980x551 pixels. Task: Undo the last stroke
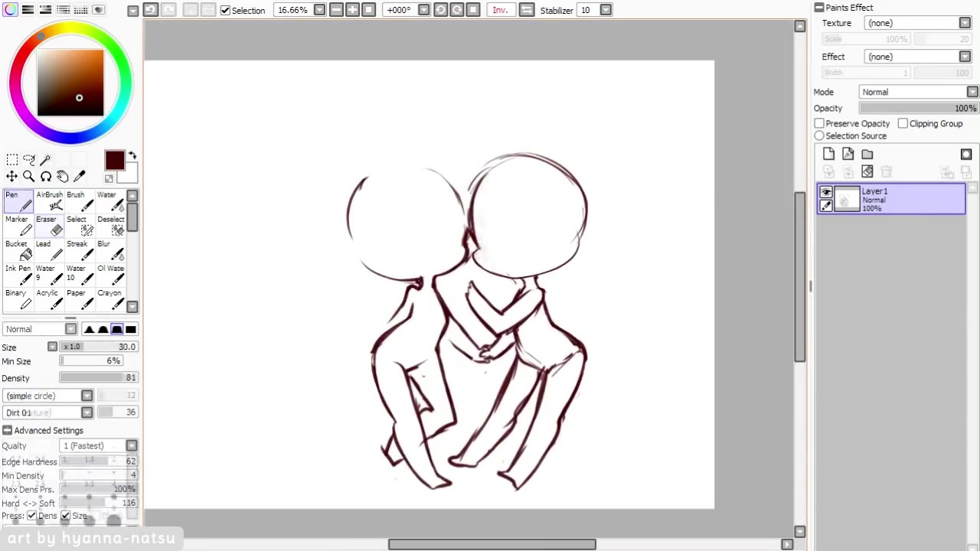coord(151,10)
